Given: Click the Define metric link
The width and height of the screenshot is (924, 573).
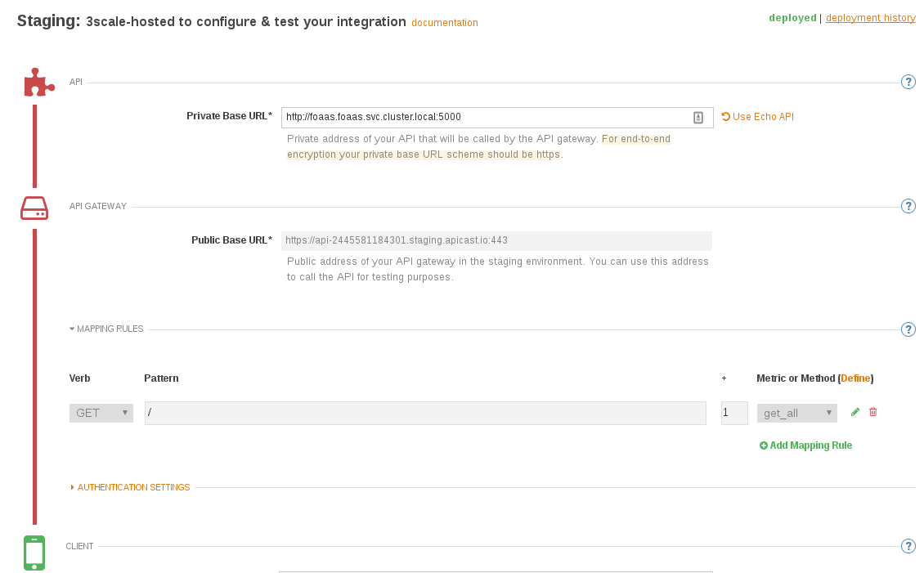Looking at the screenshot, I should (x=855, y=378).
